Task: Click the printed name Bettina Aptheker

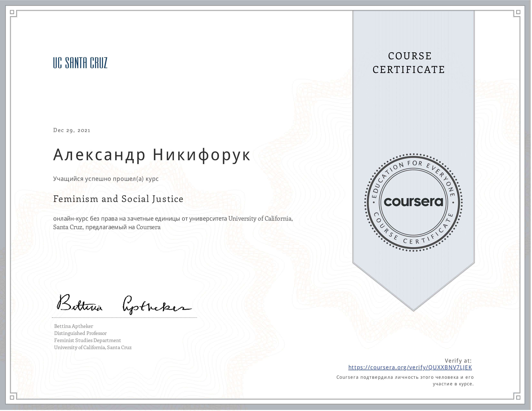Action: (x=74, y=326)
